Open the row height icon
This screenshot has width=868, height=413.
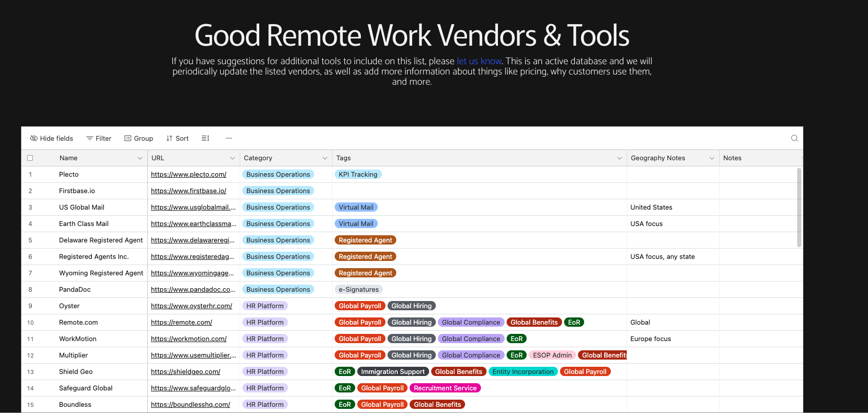click(205, 138)
